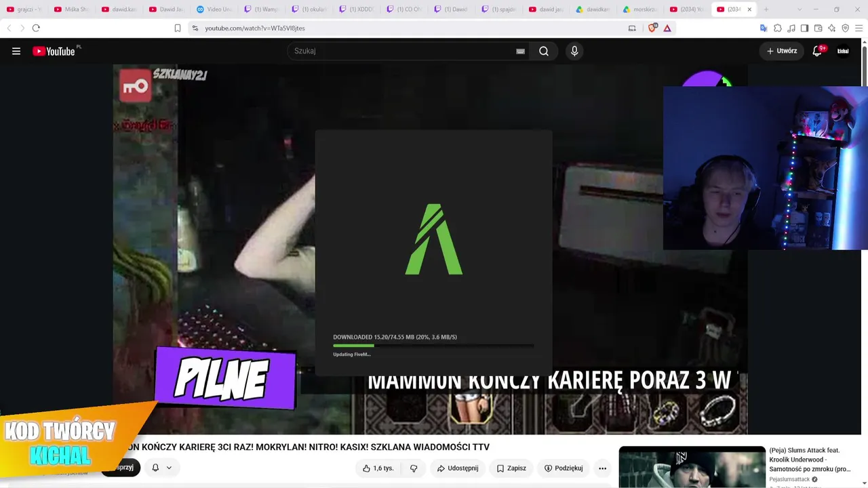Click the green FiveM logo in the video
868x488 pixels.
434,239
